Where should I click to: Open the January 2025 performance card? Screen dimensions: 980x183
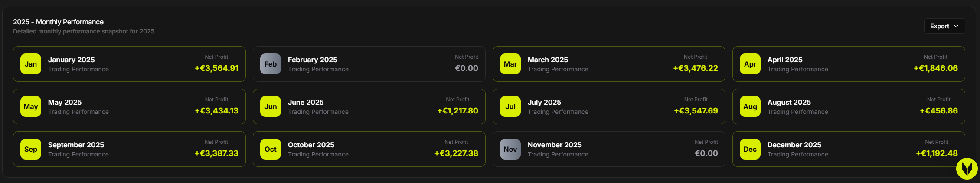pyautogui.click(x=129, y=64)
